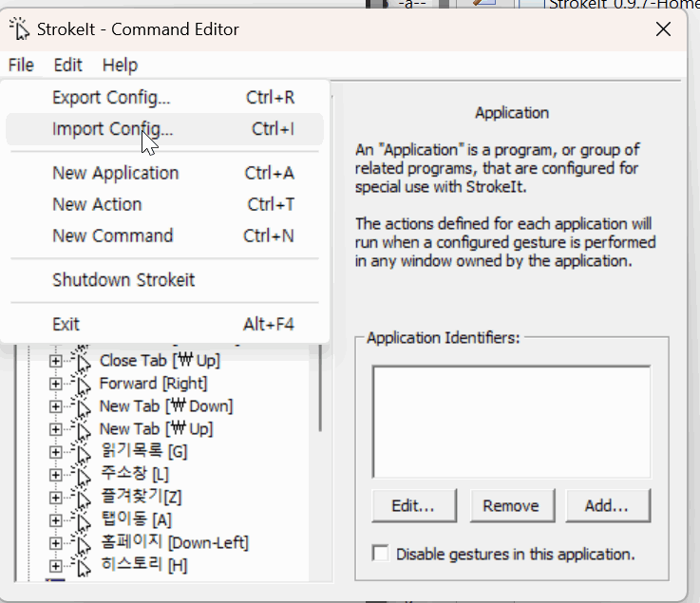This screenshot has height=603, width=700.
Task: Expand the 즐겨찾기[Z] tree node
Action: [55, 498]
